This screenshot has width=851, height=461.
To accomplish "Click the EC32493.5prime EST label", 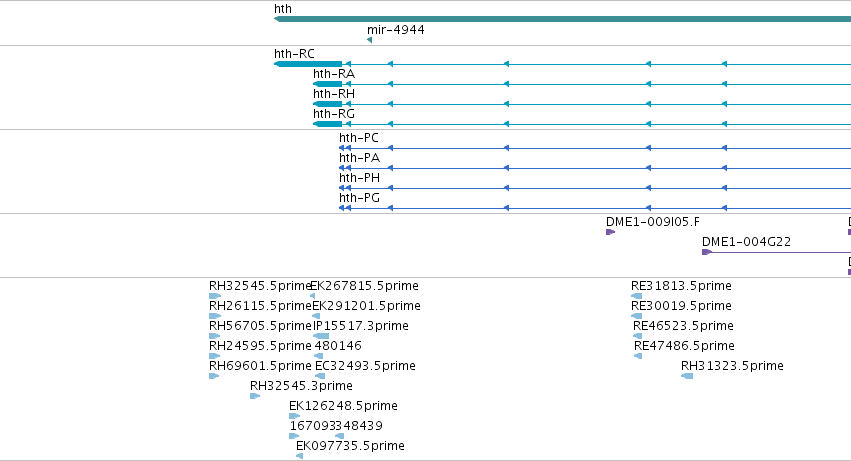I will [365, 367].
